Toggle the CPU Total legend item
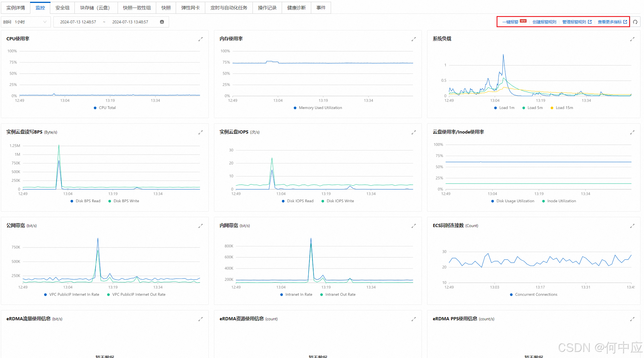The width and height of the screenshot is (644, 358). click(x=105, y=108)
